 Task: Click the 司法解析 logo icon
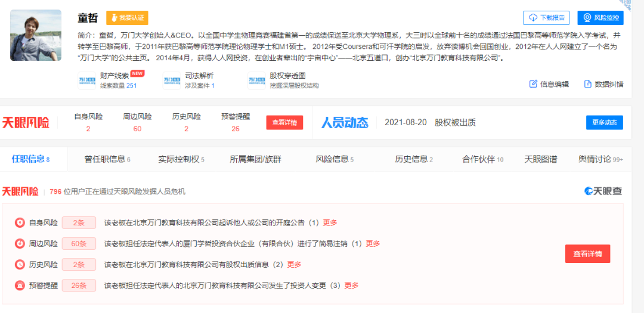click(172, 80)
